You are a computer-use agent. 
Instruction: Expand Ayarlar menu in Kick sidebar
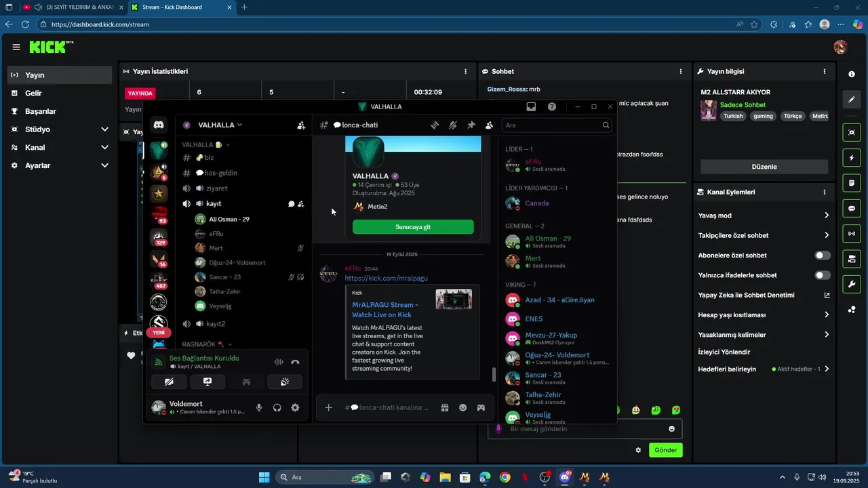pos(104,165)
